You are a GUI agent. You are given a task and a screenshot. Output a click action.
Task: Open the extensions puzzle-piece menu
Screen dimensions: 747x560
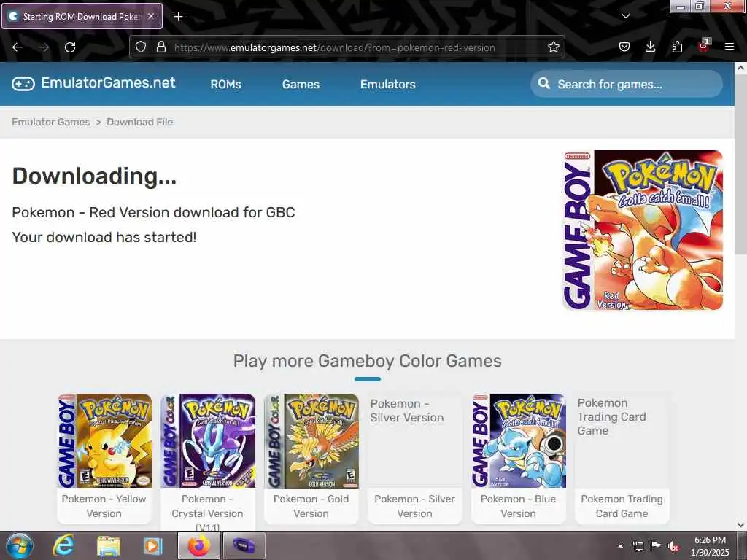pyautogui.click(x=677, y=47)
